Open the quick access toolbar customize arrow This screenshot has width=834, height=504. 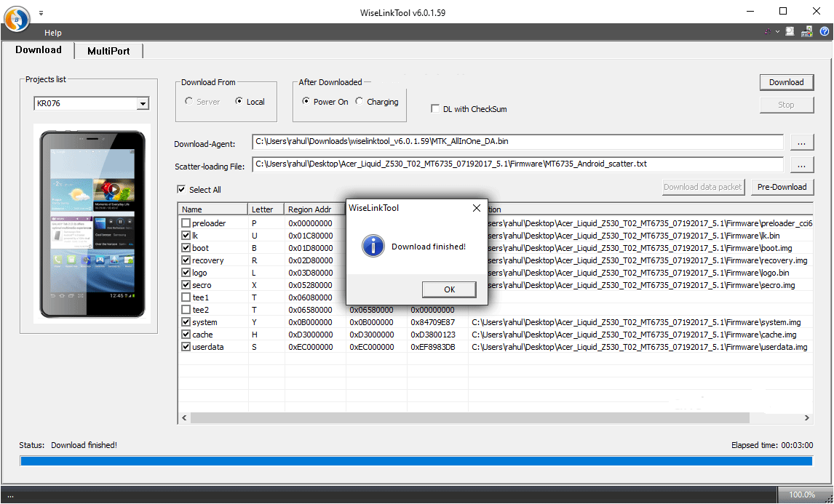(41, 13)
